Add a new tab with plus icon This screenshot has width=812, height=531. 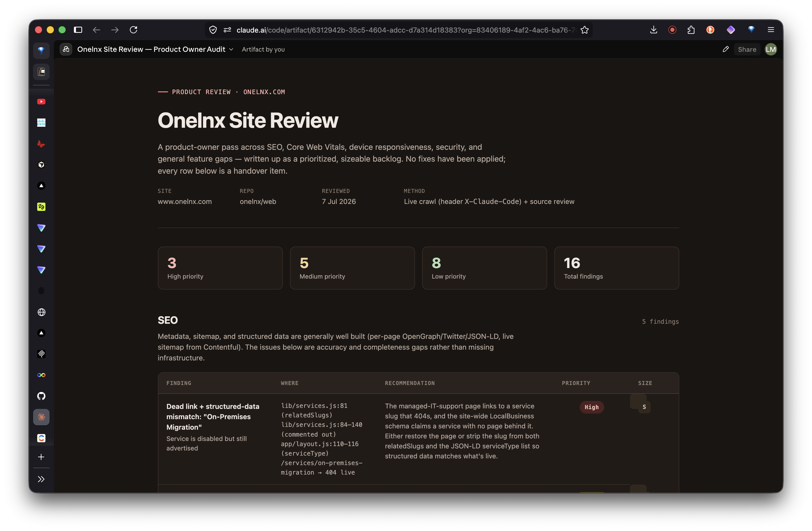pyautogui.click(x=41, y=457)
